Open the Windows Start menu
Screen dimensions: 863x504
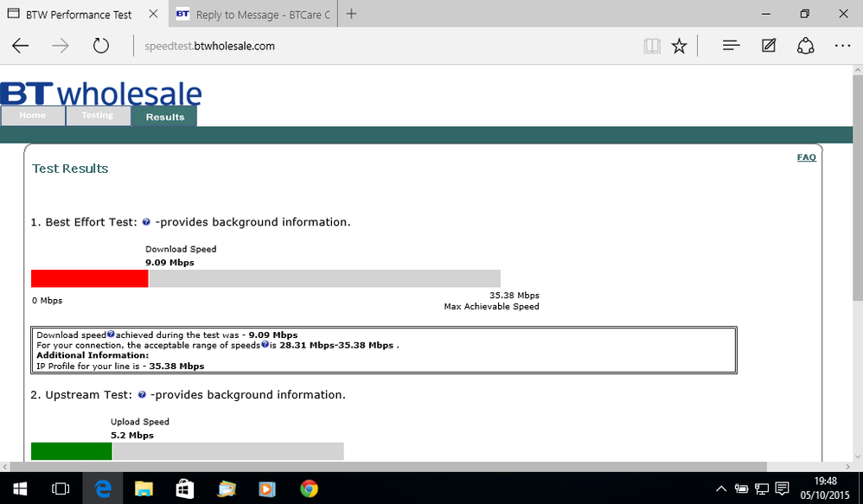pyautogui.click(x=20, y=488)
